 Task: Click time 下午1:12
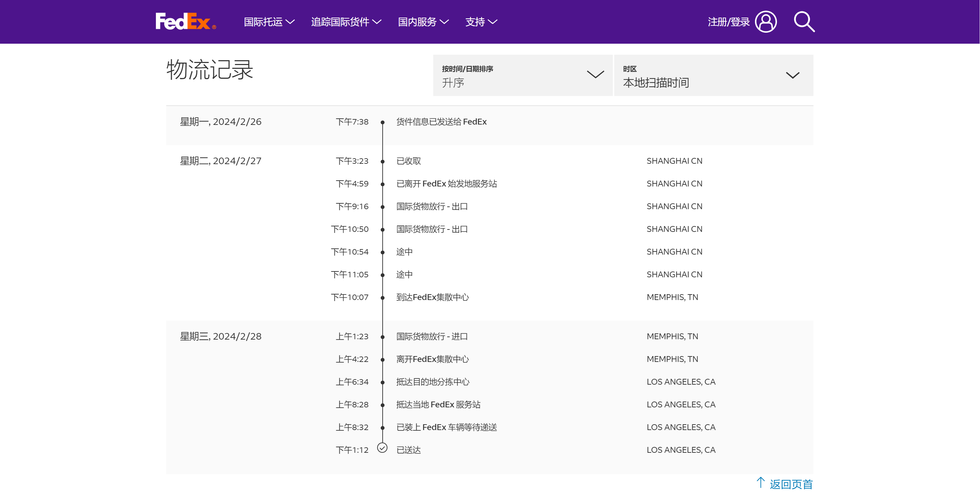point(352,450)
